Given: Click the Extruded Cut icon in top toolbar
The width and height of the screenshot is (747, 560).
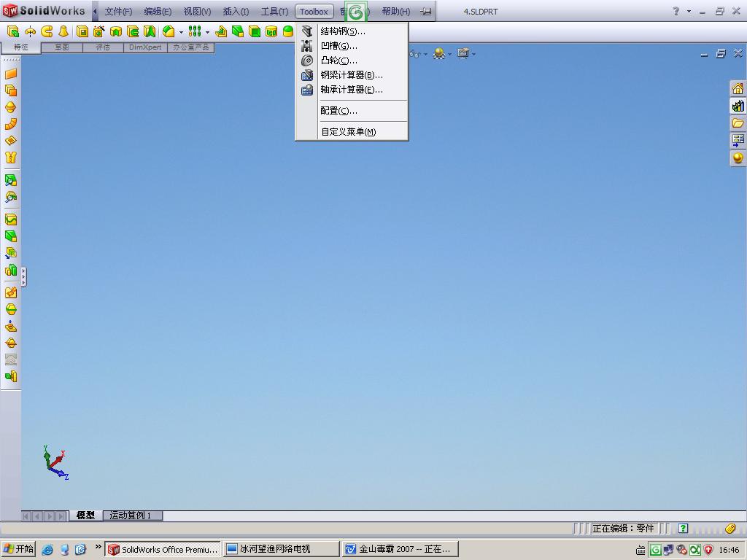Looking at the screenshot, I should (x=13, y=32).
